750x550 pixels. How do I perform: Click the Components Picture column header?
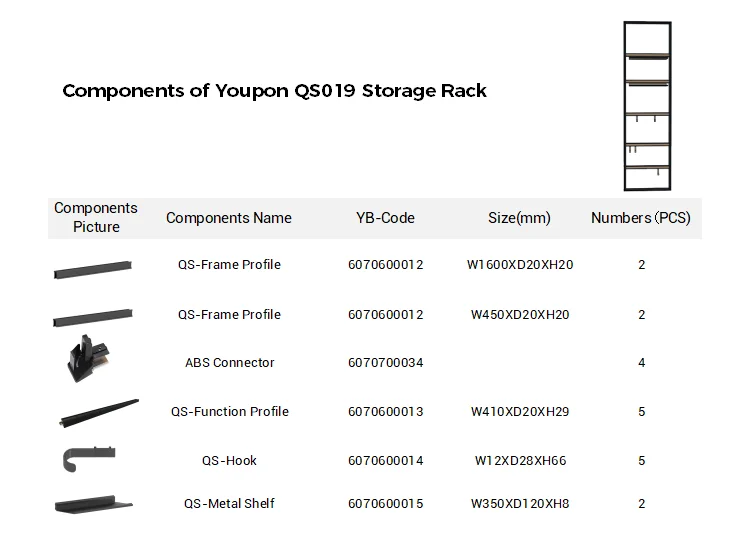tap(96, 218)
